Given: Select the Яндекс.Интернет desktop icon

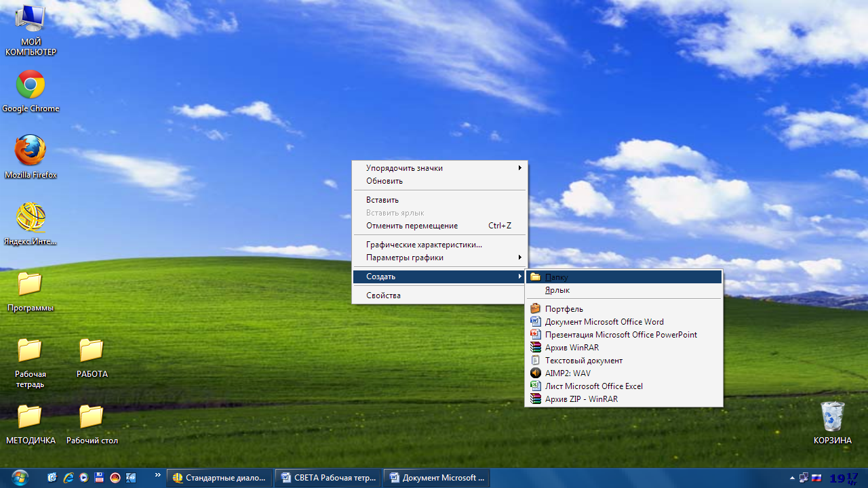Looking at the screenshot, I should pos(31,224).
